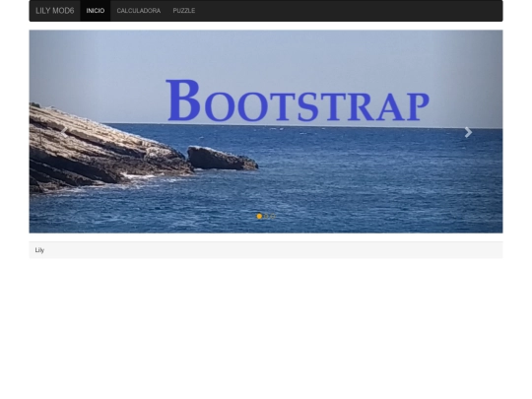Open the PUZZLE nav item
The image size is (532, 399).
coord(184,11)
